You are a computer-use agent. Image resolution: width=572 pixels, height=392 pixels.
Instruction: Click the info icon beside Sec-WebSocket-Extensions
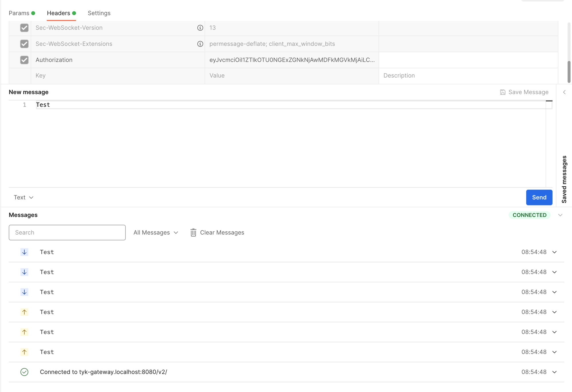[x=200, y=44]
